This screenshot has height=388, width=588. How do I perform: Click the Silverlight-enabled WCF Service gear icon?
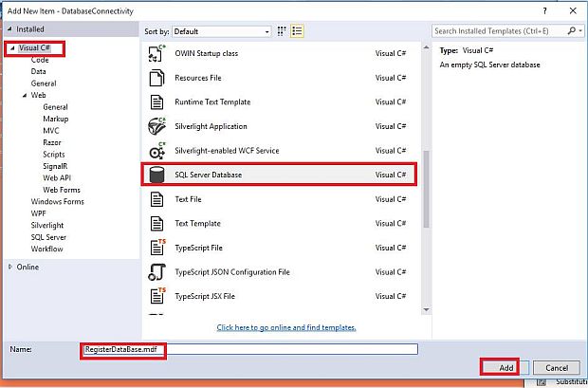click(x=156, y=151)
